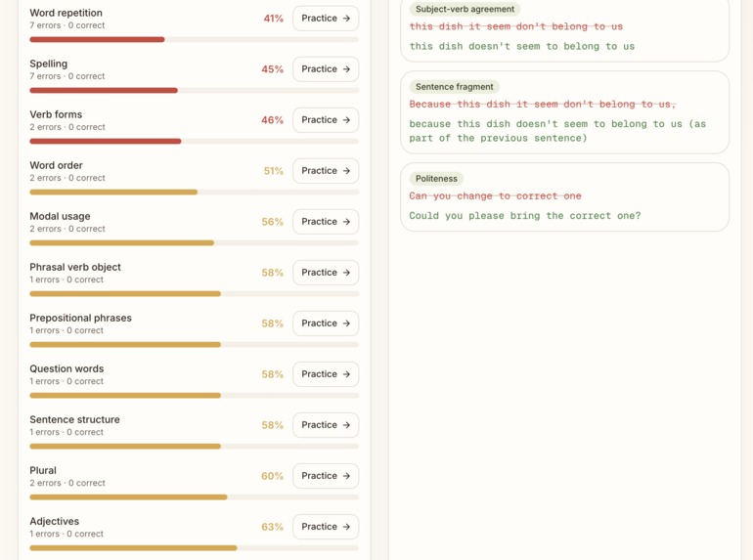Click the Word repetition progress bar
753x560 pixels.
[194, 39]
